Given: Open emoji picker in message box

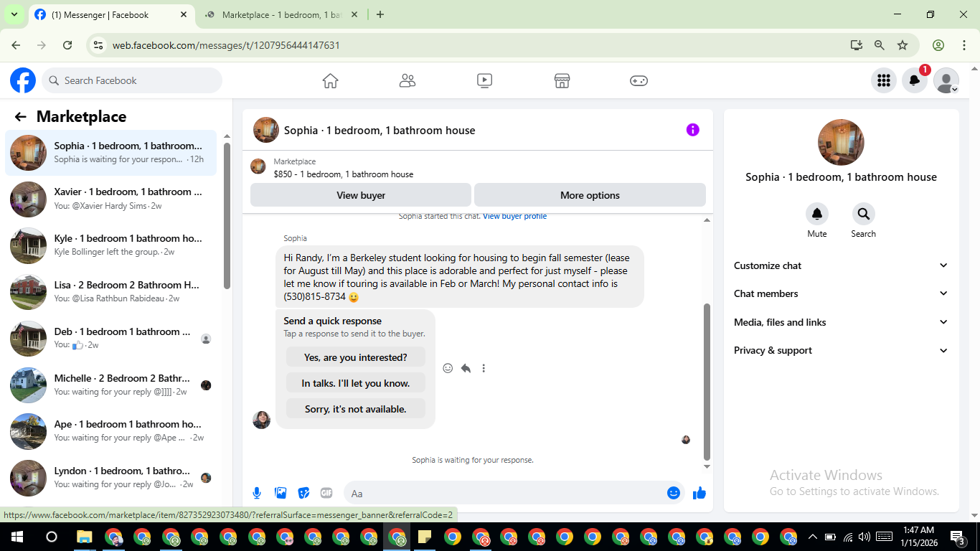Looking at the screenshot, I should [673, 493].
